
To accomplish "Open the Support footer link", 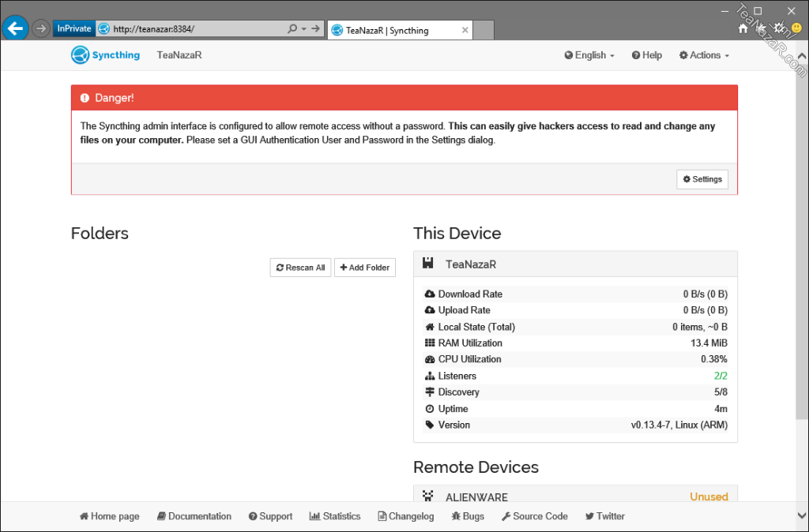I will click(270, 516).
